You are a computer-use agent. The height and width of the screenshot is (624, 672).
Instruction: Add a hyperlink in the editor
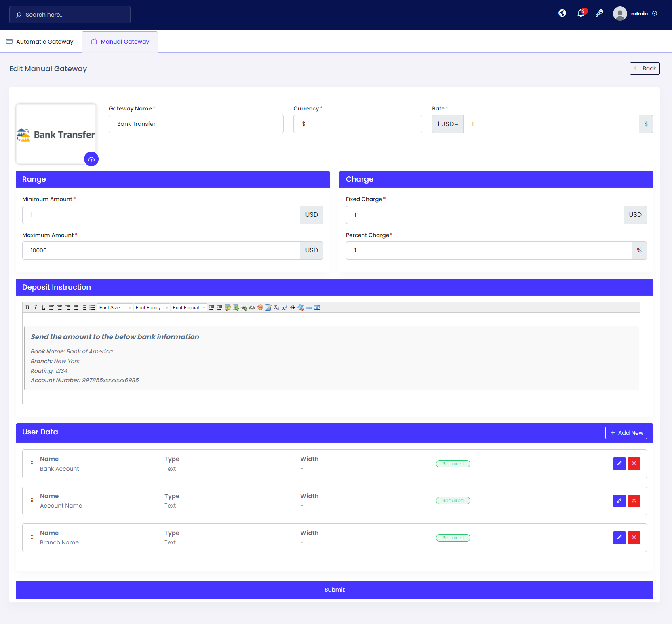point(244,307)
